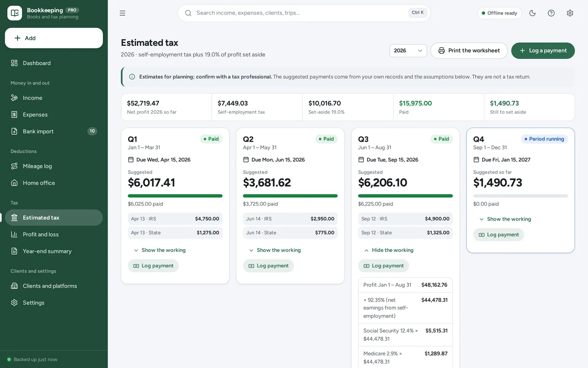Click the Q4 payment progress bar
The height and width of the screenshot is (368, 588).
pyautogui.click(x=520, y=196)
